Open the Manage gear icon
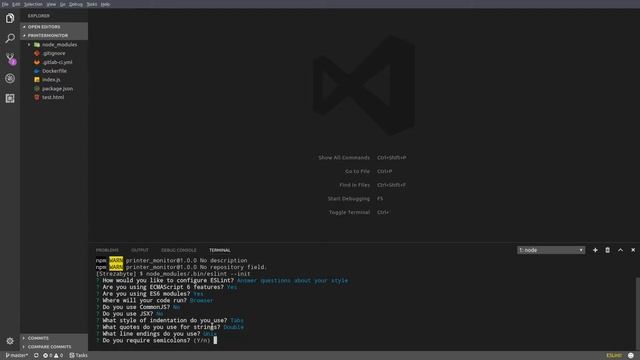The image size is (640, 360). click(x=10, y=341)
